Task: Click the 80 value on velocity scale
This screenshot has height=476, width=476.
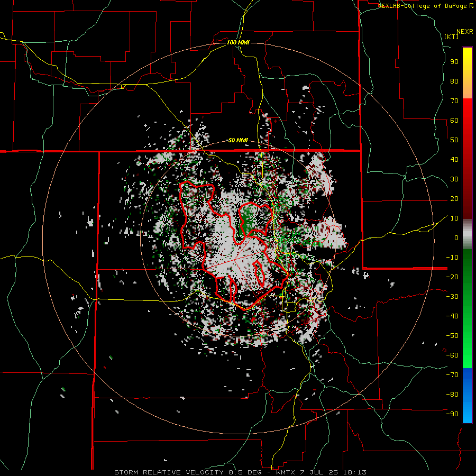Action: pos(454,81)
